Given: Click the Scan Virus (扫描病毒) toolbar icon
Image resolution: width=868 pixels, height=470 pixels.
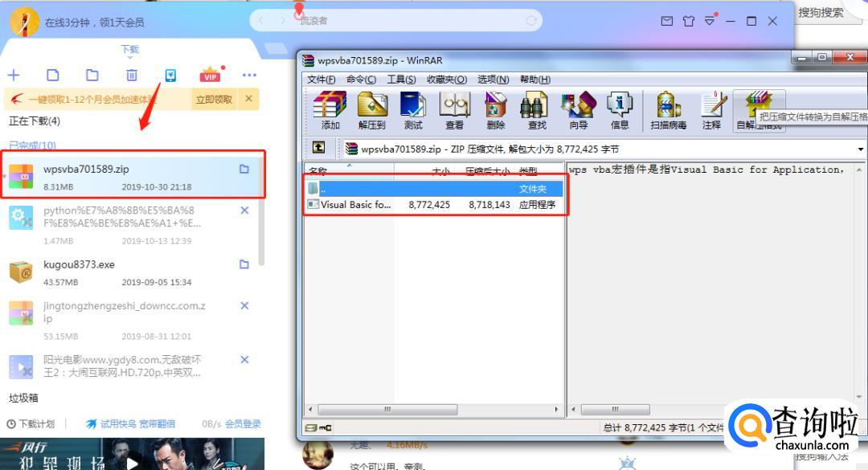Looking at the screenshot, I should pyautogui.click(x=668, y=111).
